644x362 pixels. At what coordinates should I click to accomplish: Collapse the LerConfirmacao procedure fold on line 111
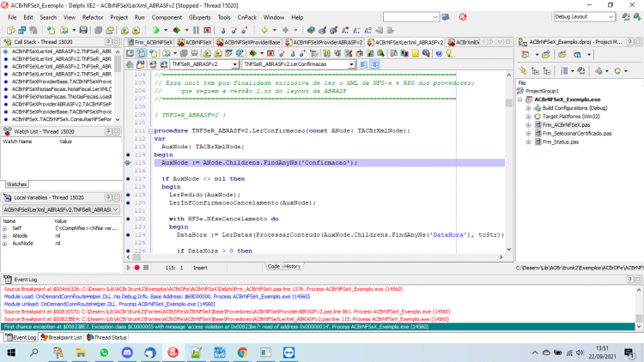coord(150,131)
